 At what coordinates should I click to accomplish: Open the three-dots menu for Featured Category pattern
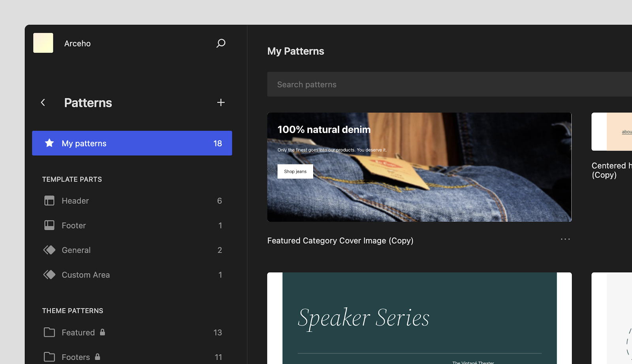565,239
